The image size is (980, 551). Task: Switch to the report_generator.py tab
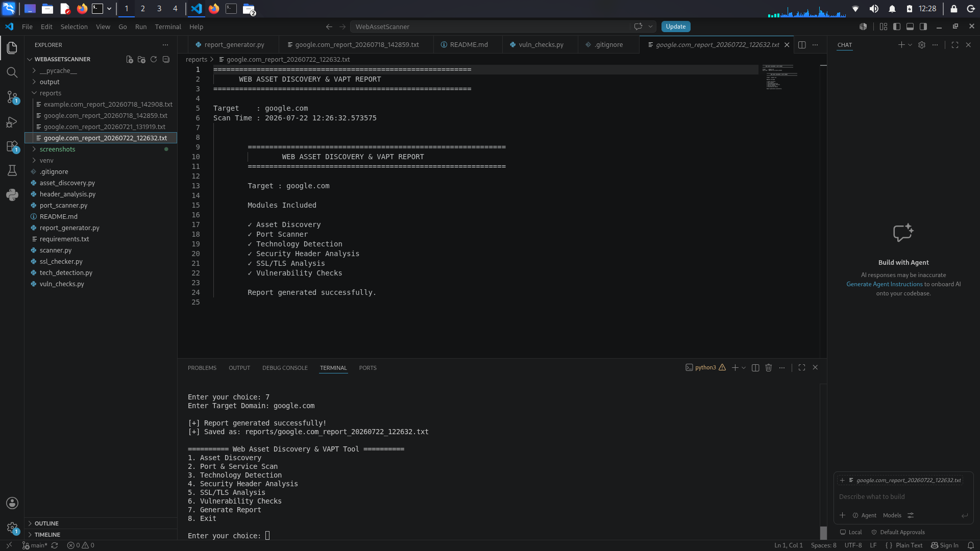[234, 45]
